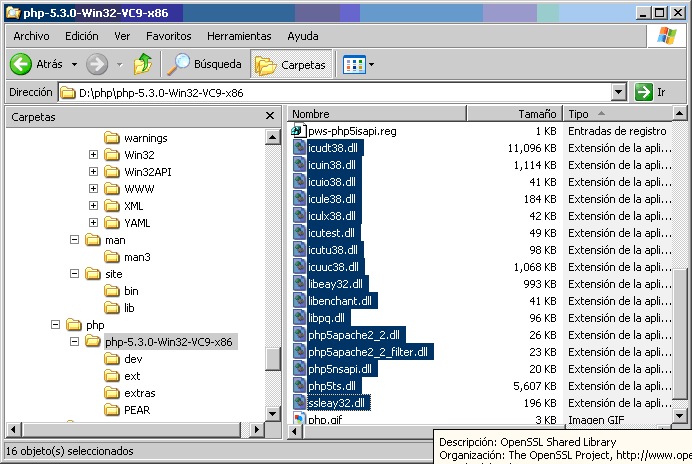
Task: Click the pws-php5isapi.reg file icon
Action: 299,131
